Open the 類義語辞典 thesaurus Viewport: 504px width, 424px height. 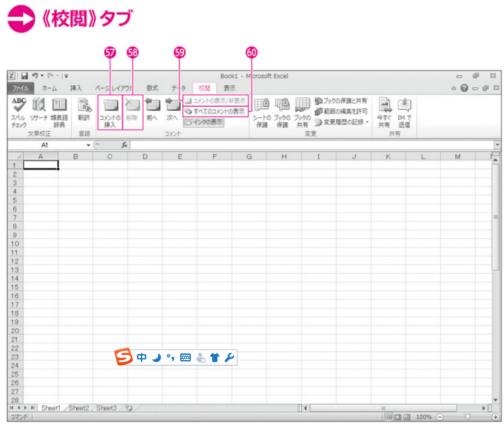click(x=59, y=112)
